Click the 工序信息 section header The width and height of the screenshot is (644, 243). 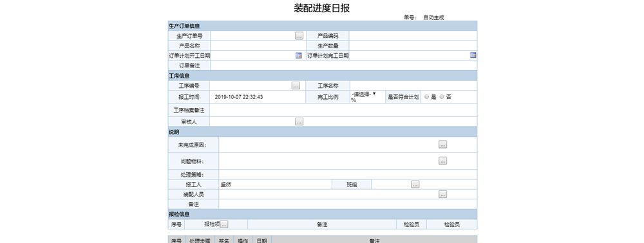pos(323,76)
